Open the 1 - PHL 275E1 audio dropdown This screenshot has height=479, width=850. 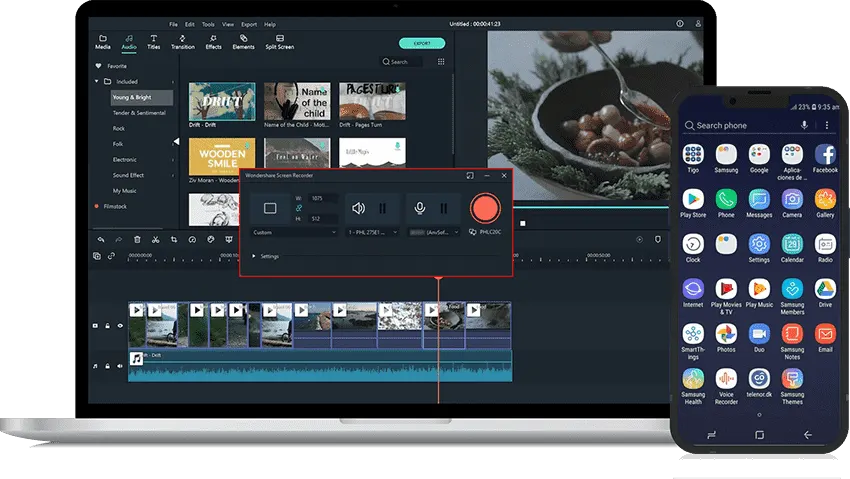click(x=373, y=232)
